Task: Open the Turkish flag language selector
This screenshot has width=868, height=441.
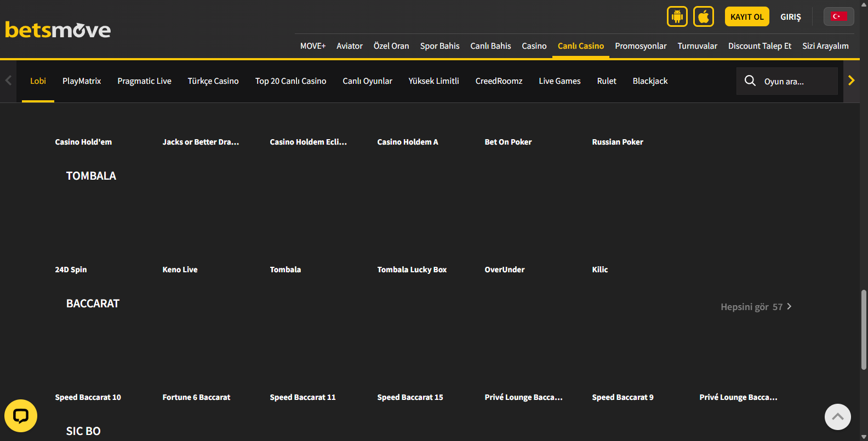Action: [x=838, y=16]
